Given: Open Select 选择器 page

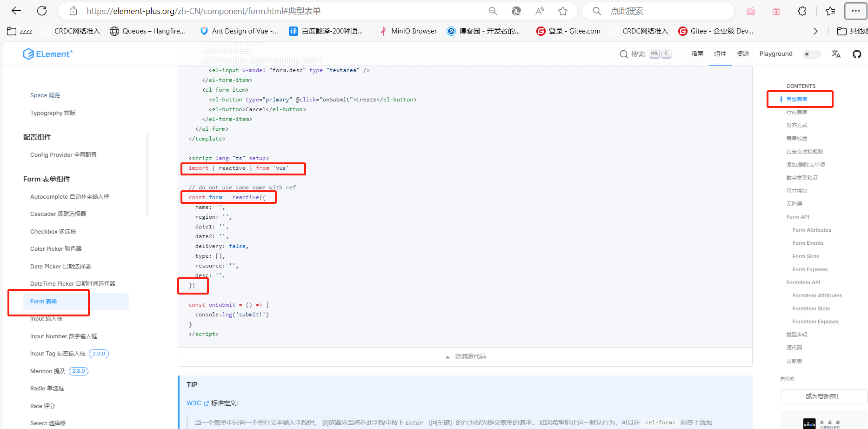Looking at the screenshot, I should [48, 423].
